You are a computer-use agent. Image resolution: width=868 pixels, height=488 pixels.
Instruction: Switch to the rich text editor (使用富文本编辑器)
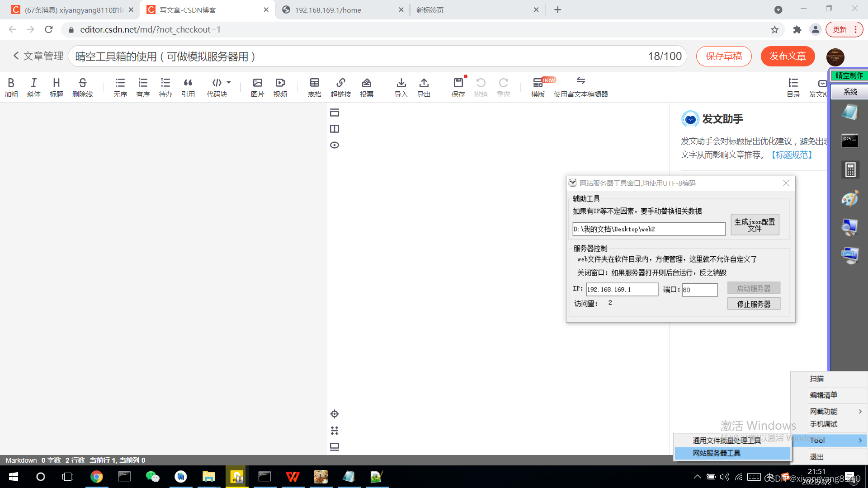[581, 87]
